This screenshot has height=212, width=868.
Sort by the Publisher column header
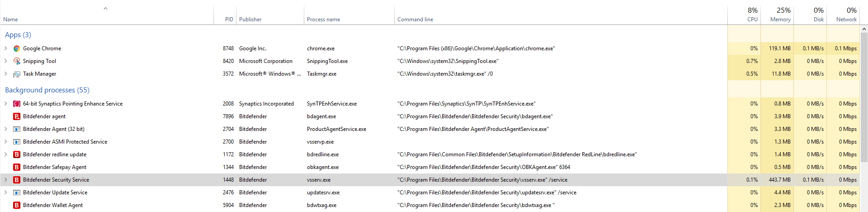click(270, 15)
